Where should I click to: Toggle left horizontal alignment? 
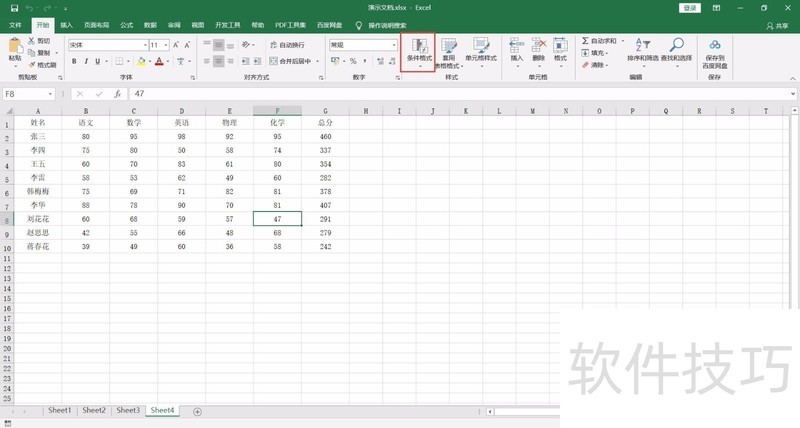point(207,61)
